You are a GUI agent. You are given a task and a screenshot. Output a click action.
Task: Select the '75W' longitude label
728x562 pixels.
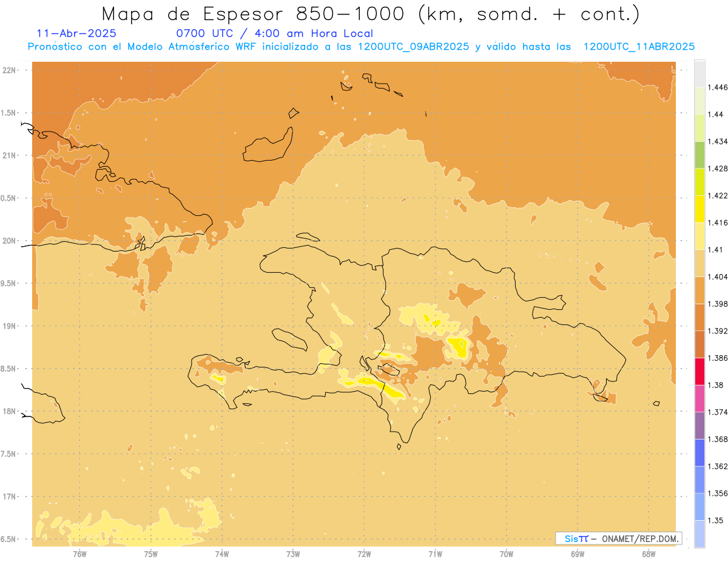(x=151, y=554)
